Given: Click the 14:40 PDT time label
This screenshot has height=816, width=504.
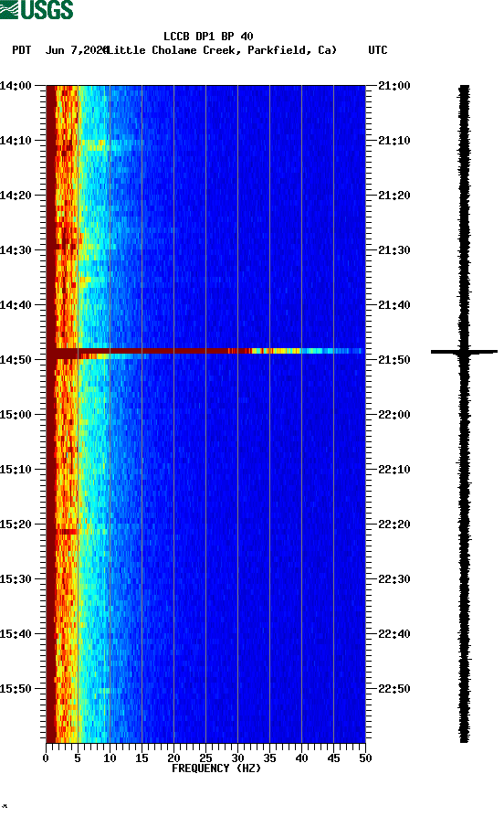Looking at the screenshot, I should 16,305.
